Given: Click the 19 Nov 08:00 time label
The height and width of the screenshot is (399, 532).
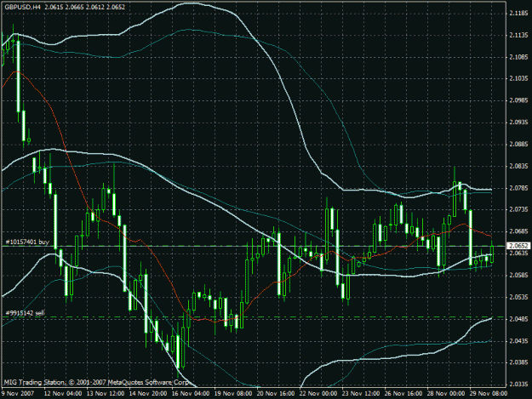Looking at the screenshot, I should [233, 393].
